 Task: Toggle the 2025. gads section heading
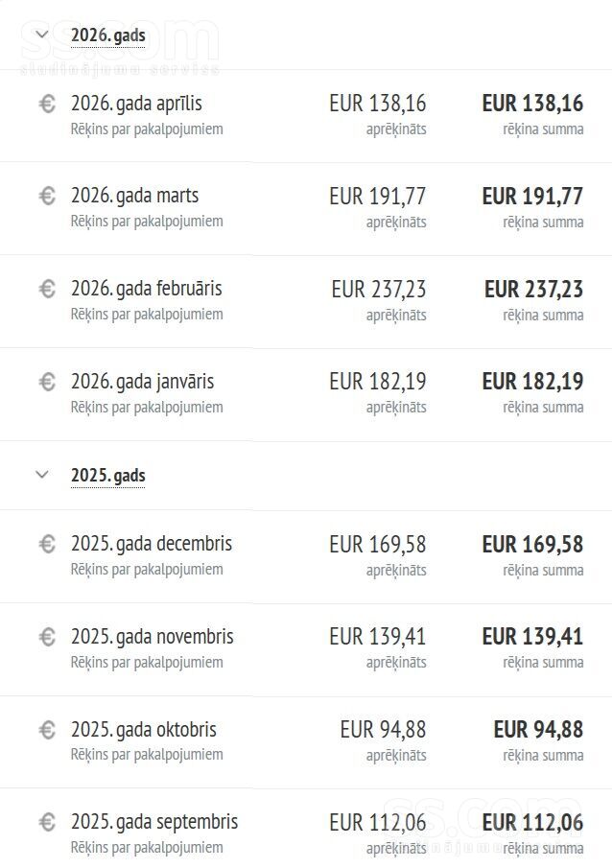(x=108, y=476)
